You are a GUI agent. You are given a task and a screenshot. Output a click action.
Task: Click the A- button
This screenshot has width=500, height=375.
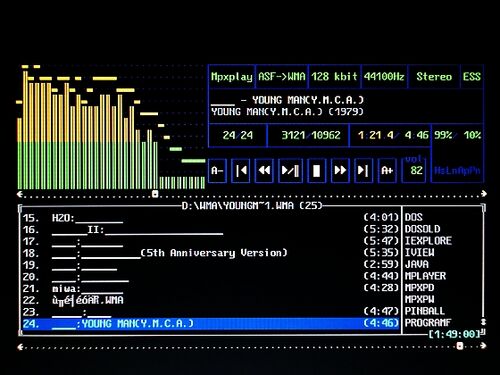217,171
